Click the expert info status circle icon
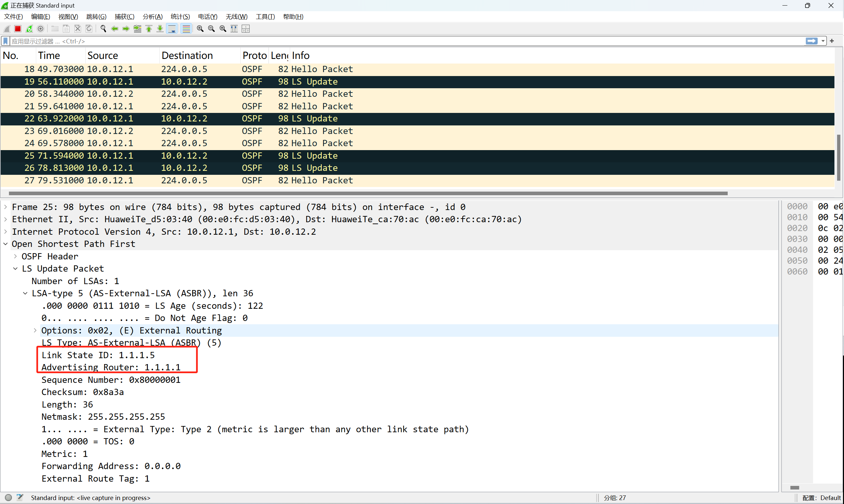 9,497
